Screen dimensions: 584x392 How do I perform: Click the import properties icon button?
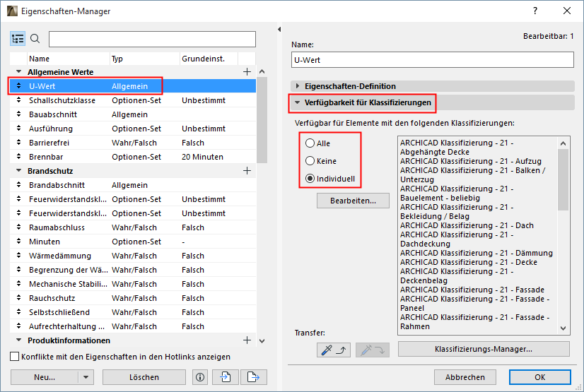(226, 377)
